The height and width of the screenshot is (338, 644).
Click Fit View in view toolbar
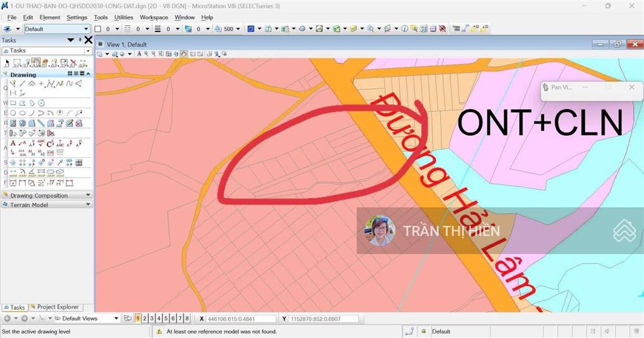point(169,54)
